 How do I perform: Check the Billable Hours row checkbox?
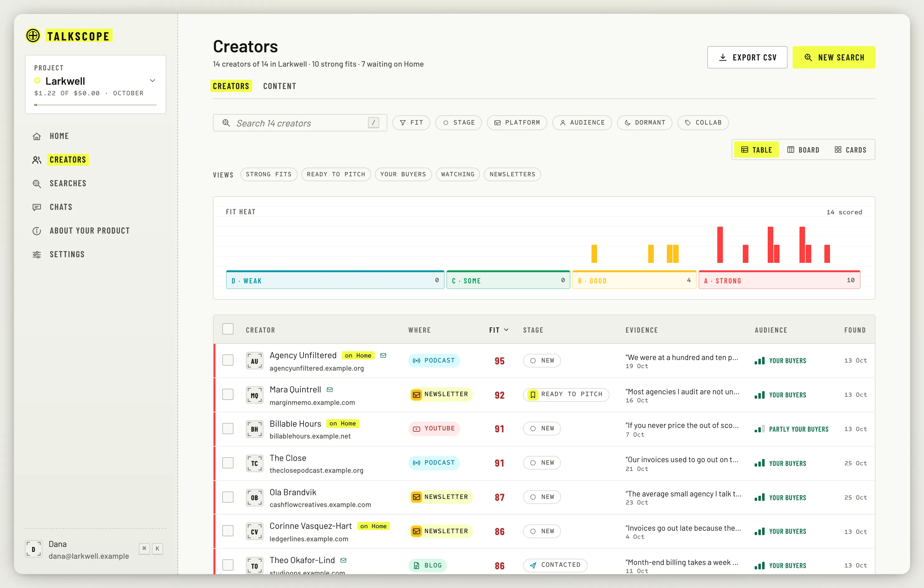(x=228, y=429)
